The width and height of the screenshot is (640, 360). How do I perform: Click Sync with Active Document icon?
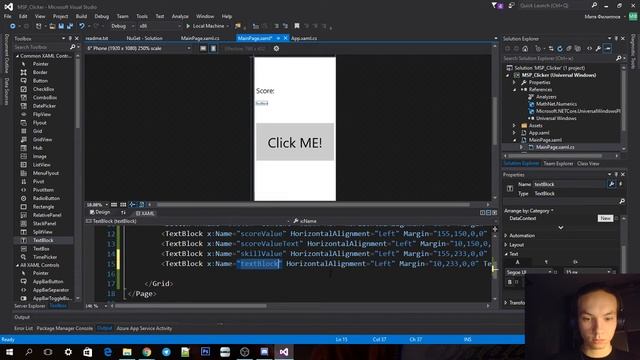(x=551, y=49)
